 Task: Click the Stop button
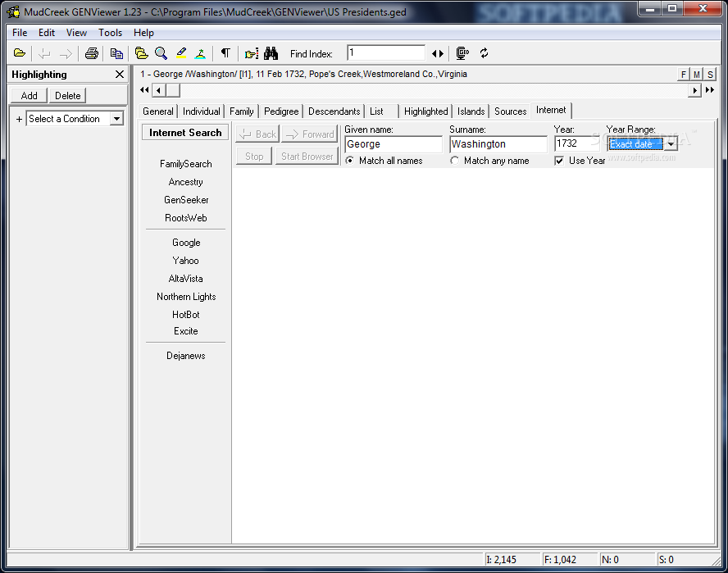pos(254,157)
